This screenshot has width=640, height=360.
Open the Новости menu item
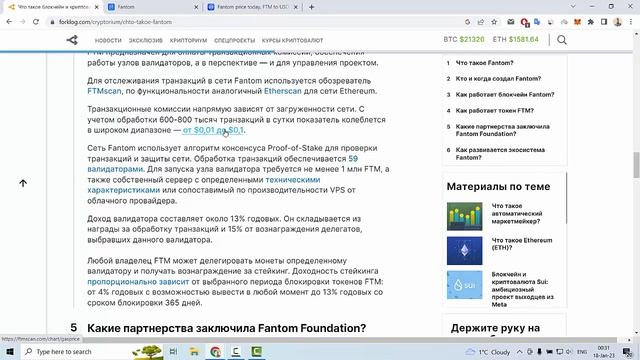pos(108,40)
